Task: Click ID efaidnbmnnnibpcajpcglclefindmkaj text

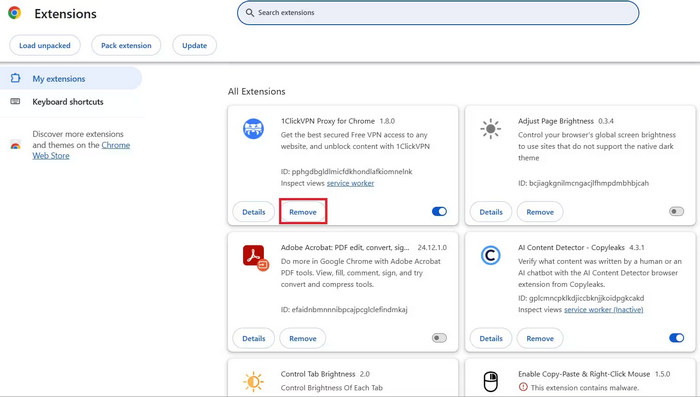Action: point(344,309)
